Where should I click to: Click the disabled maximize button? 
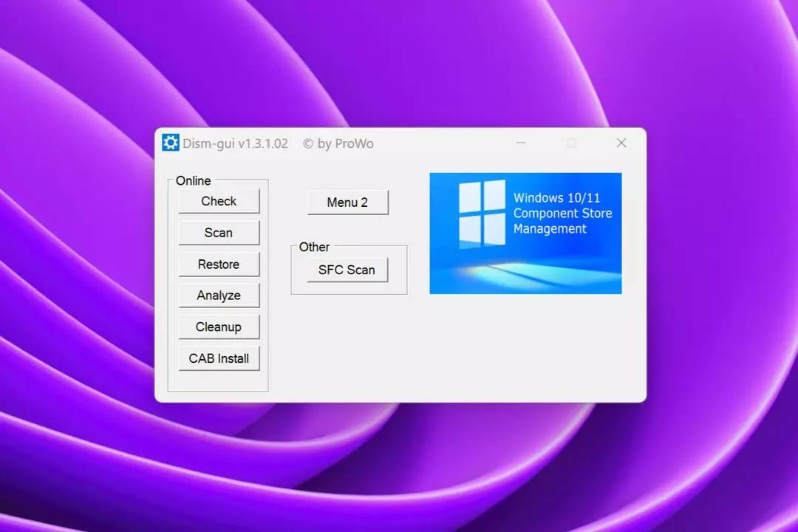[571, 143]
